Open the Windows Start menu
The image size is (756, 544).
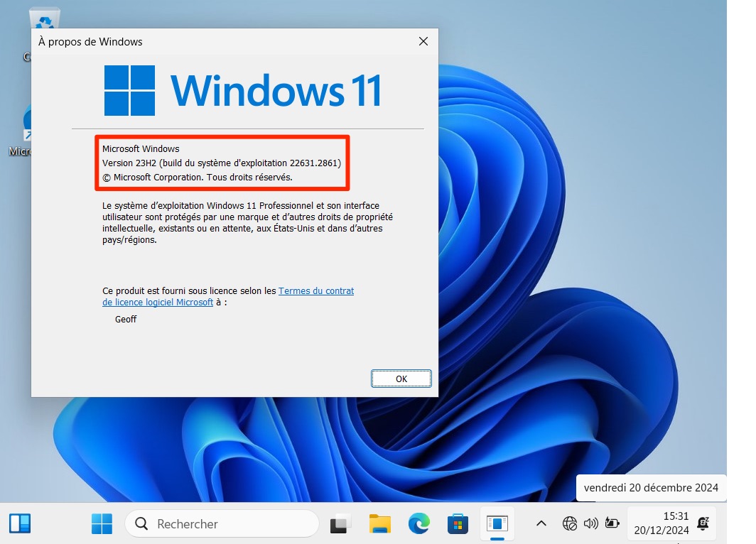coord(102,523)
